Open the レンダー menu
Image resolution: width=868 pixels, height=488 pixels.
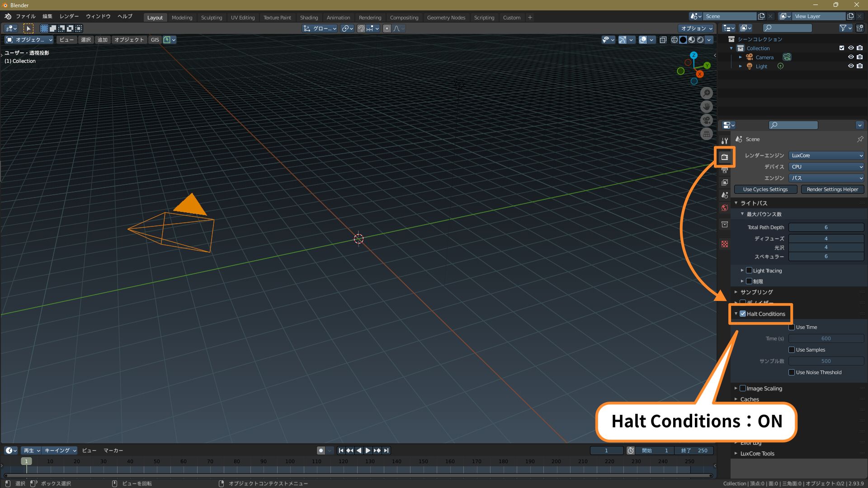coord(69,16)
